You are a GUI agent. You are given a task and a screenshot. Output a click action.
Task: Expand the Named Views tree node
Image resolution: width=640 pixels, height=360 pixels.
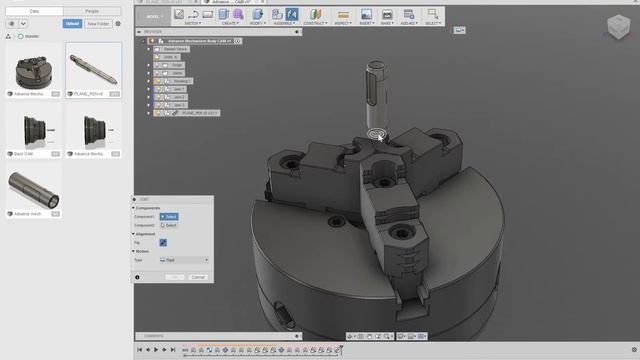tap(149, 49)
